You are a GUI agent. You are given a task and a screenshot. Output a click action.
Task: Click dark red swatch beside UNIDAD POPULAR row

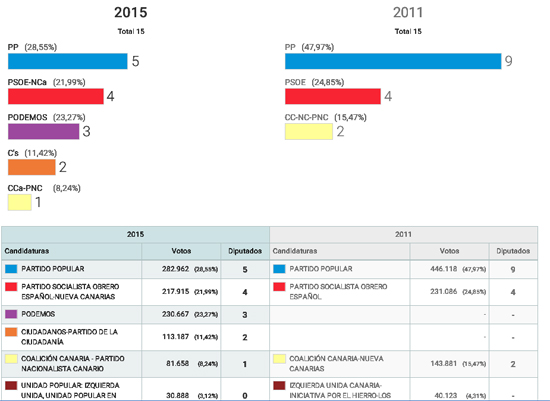click(11, 386)
